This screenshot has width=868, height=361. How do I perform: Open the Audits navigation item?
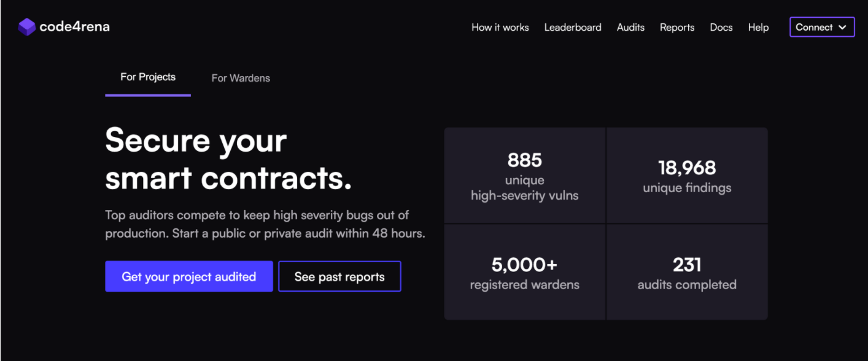pos(630,28)
